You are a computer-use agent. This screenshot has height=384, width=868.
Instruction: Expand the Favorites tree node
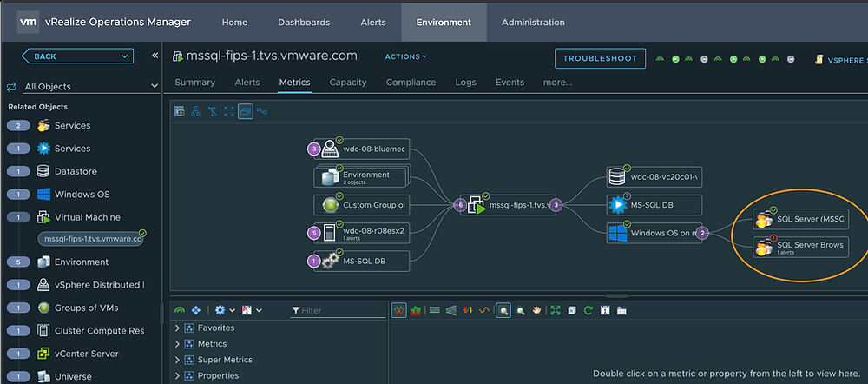177,328
